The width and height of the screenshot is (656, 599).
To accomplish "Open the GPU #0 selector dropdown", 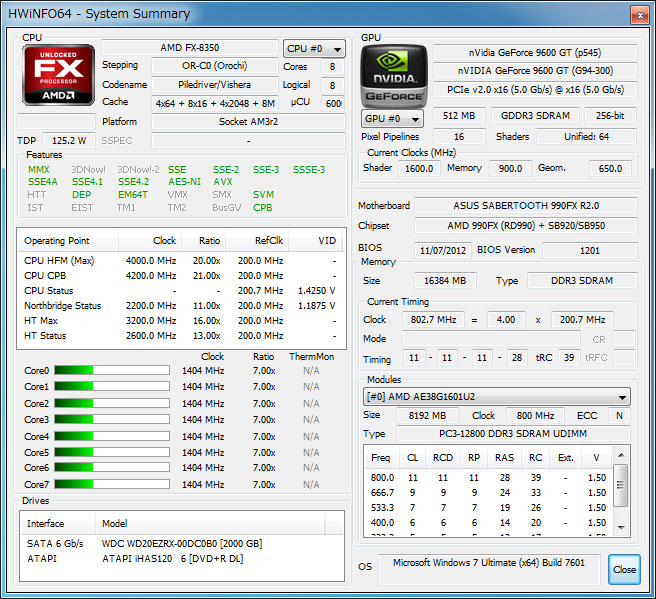I will click(392, 119).
